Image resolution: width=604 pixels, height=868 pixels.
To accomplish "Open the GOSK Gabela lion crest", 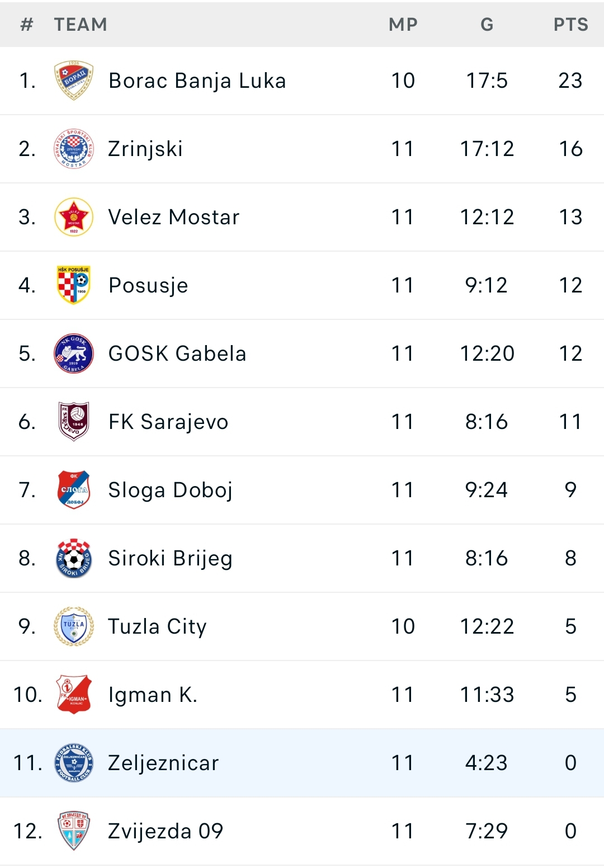I will (74, 353).
